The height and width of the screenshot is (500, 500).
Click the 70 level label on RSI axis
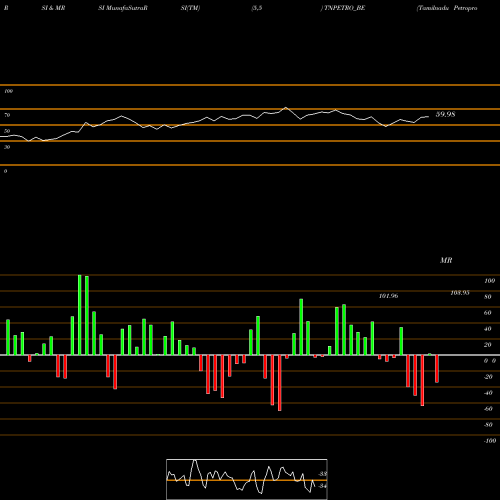[x=7, y=115]
